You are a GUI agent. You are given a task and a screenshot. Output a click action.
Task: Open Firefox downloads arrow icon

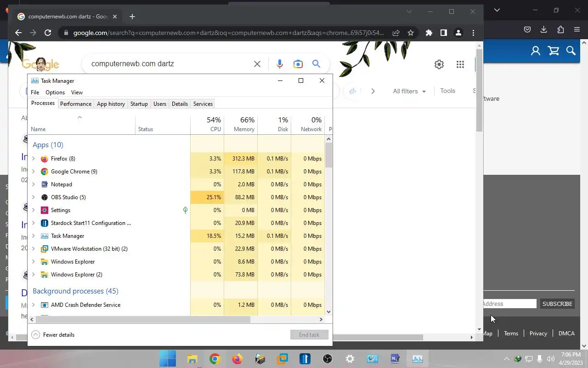point(544,29)
